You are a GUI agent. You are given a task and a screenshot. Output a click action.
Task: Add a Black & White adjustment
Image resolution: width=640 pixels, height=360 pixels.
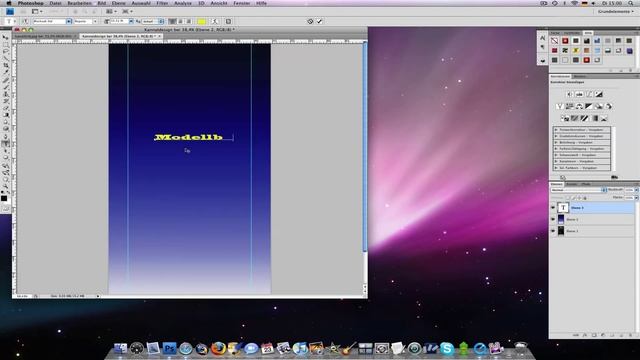tap(589, 106)
